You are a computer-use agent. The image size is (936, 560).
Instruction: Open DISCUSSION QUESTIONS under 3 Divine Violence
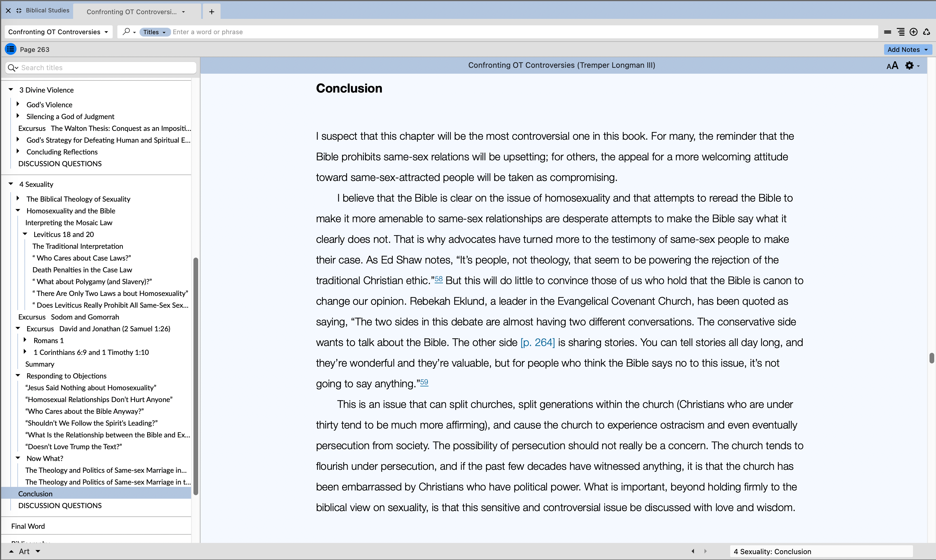coord(60,163)
